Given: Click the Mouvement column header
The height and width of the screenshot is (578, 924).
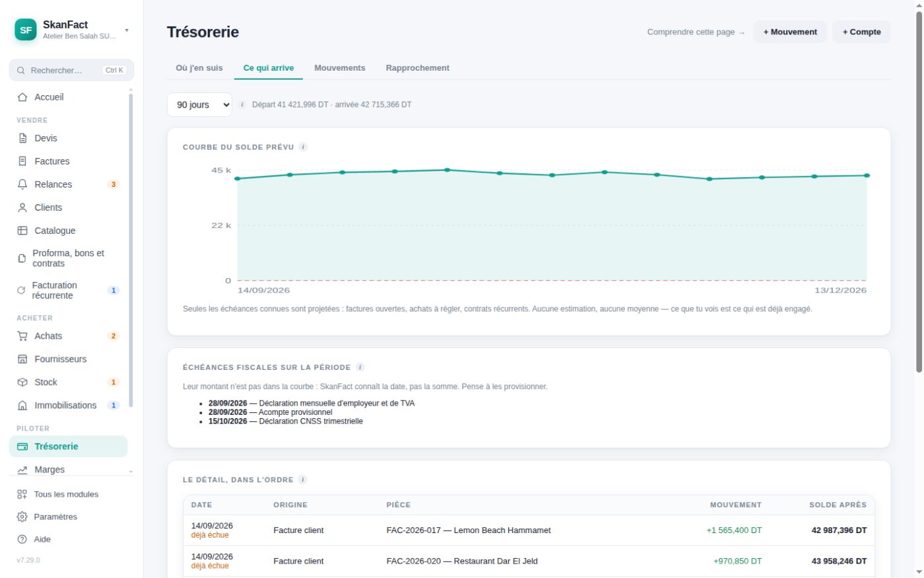Looking at the screenshot, I should pos(736,505).
